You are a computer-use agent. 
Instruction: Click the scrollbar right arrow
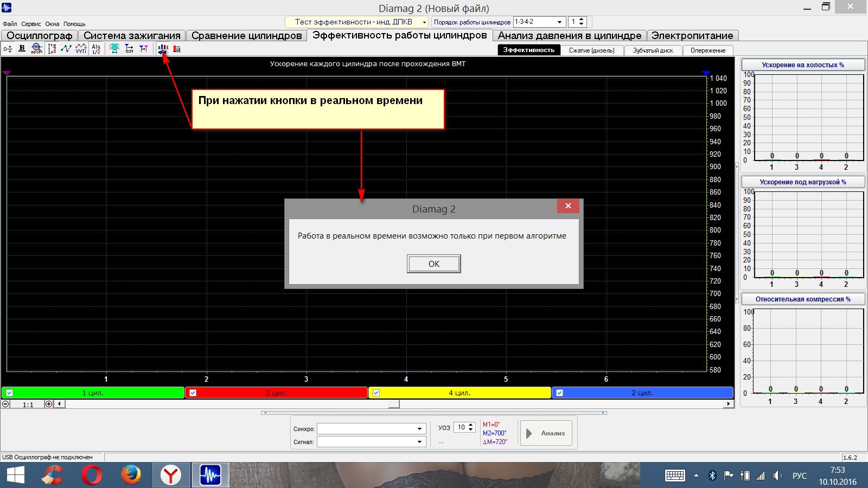(x=729, y=404)
